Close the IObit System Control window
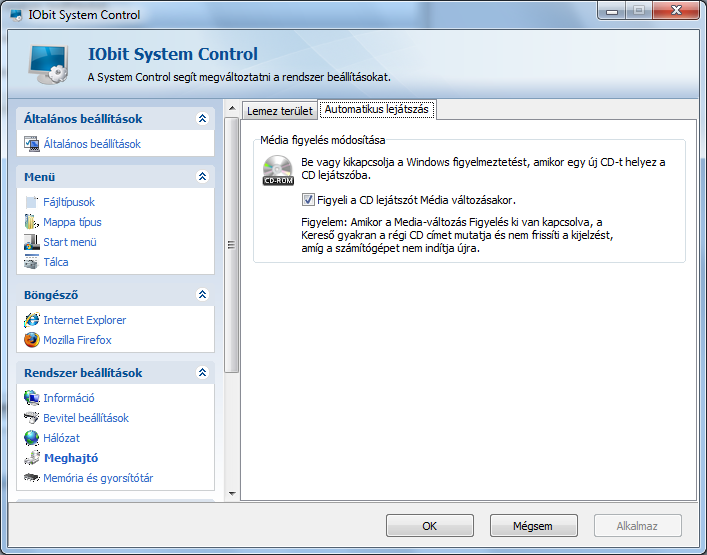Image resolution: width=707 pixels, height=555 pixels. click(x=676, y=10)
